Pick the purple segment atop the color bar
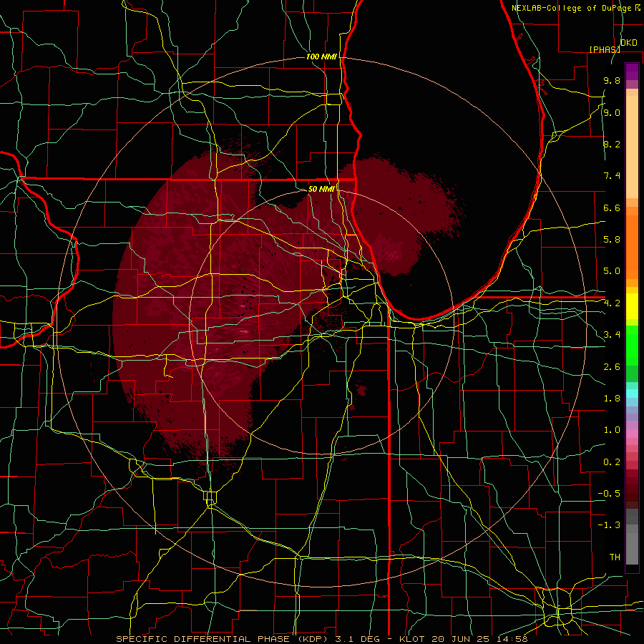 tap(632, 72)
